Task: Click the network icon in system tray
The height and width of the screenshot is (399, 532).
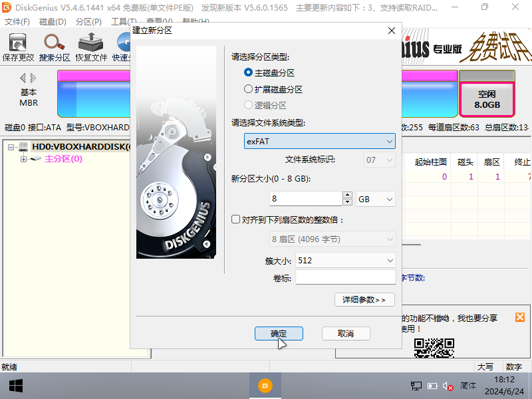Action: (x=416, y=386)
